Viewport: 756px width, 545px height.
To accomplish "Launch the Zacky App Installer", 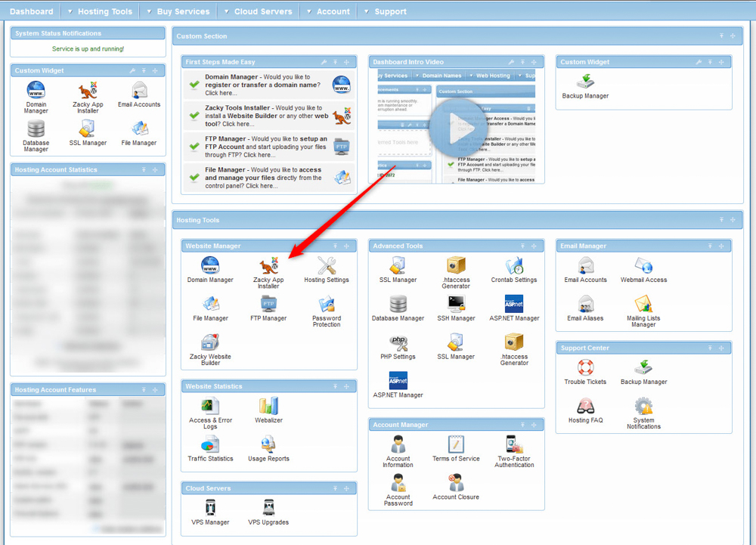I will coord(268,269).
